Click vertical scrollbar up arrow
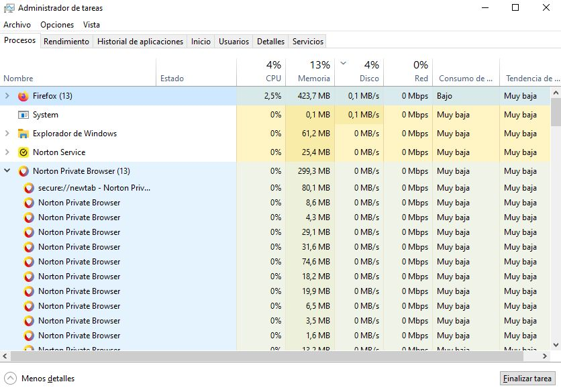This screenshot has width=561, height=392. click(x=556, y=93)
